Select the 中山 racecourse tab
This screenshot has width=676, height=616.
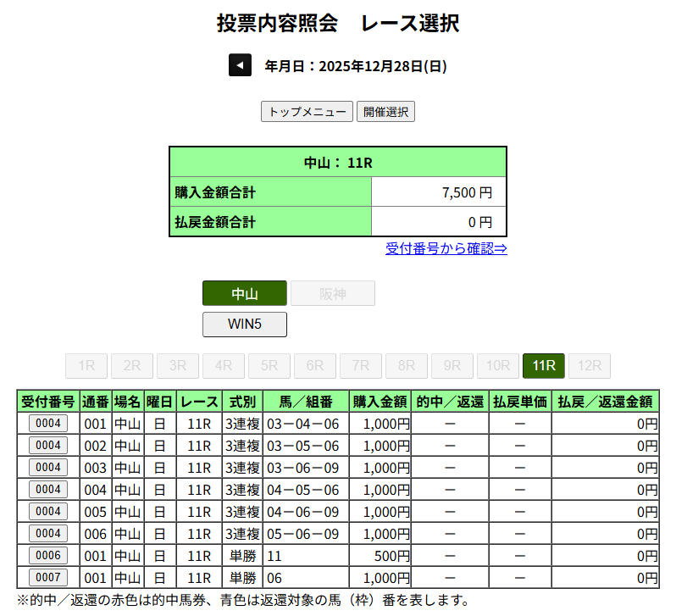tap(245, 293)
